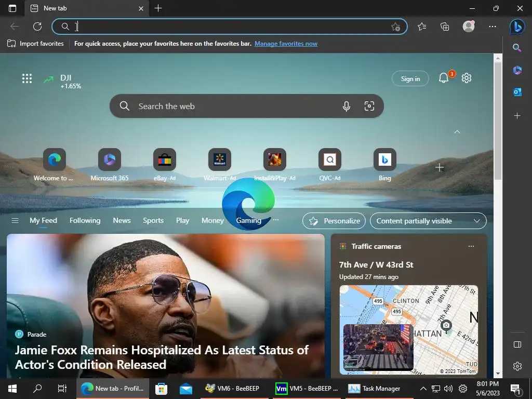Switch to News tab
This screenshot has width=532, height=399.
coord(122,220)
